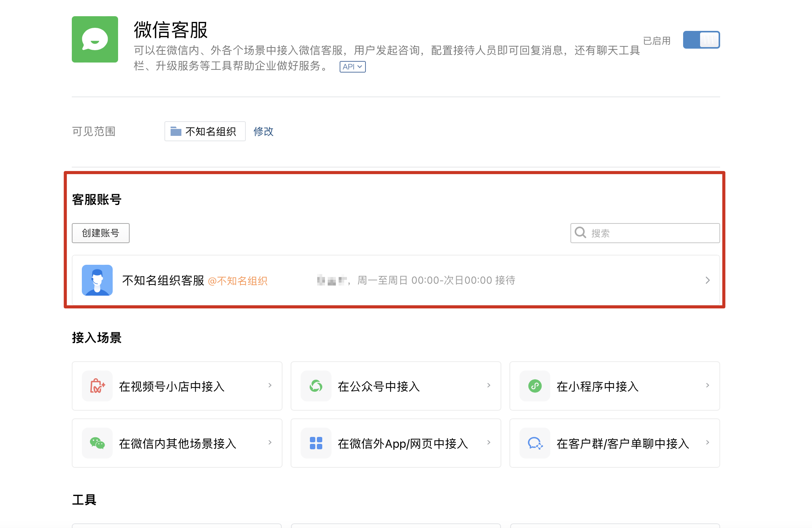
Task: Click the green 微信客服 app logo
Action: click(95, 39)
